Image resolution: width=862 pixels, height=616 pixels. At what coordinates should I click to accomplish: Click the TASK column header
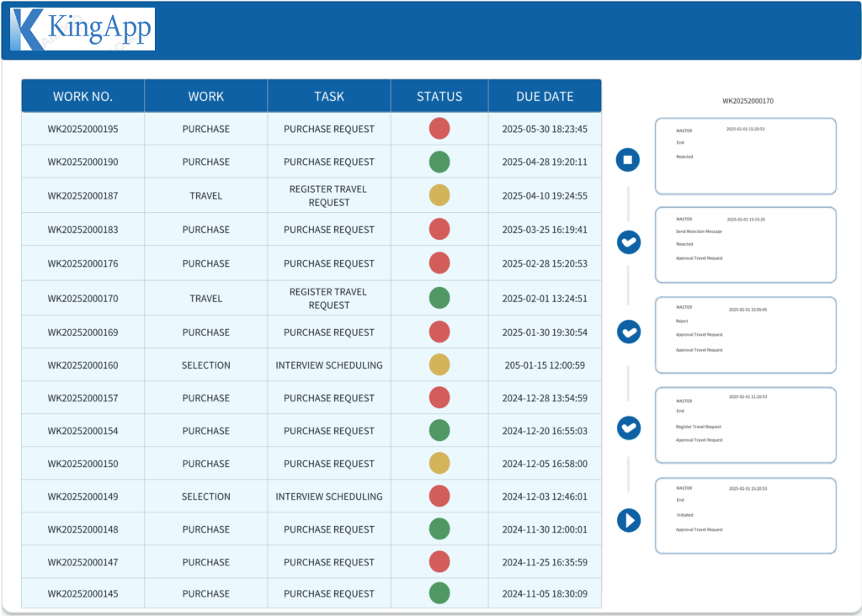(x=329, y=96)
